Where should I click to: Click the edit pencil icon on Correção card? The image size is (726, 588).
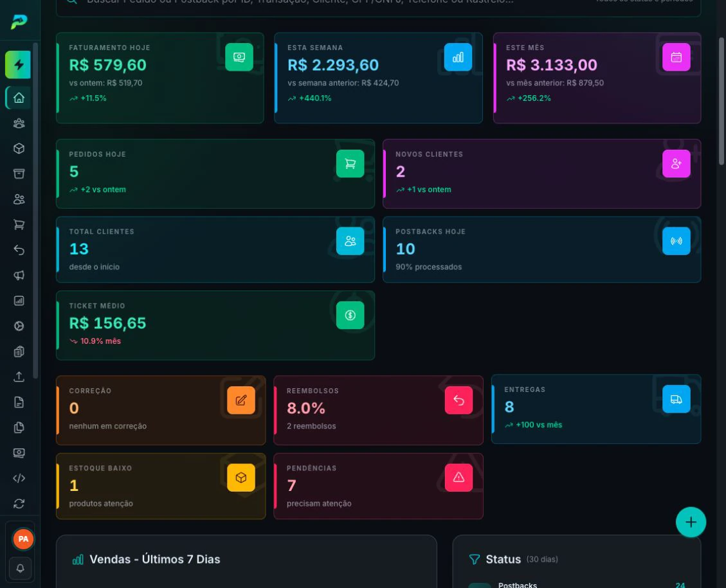(x=240, y=400)
